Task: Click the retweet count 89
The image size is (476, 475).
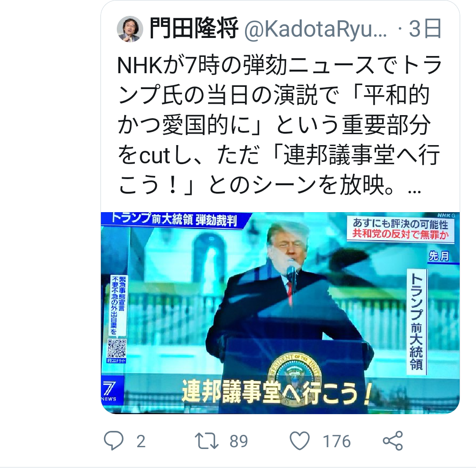Action: tap(238, 441)
